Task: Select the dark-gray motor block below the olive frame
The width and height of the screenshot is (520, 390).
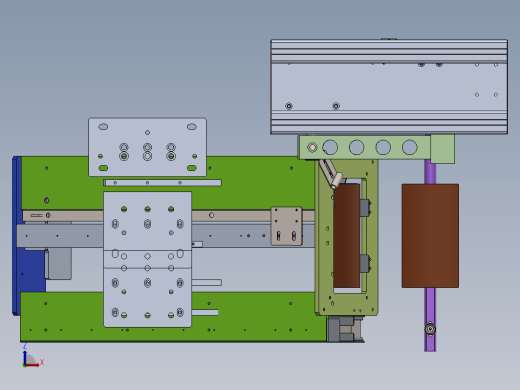Action: tap(345, 329)
